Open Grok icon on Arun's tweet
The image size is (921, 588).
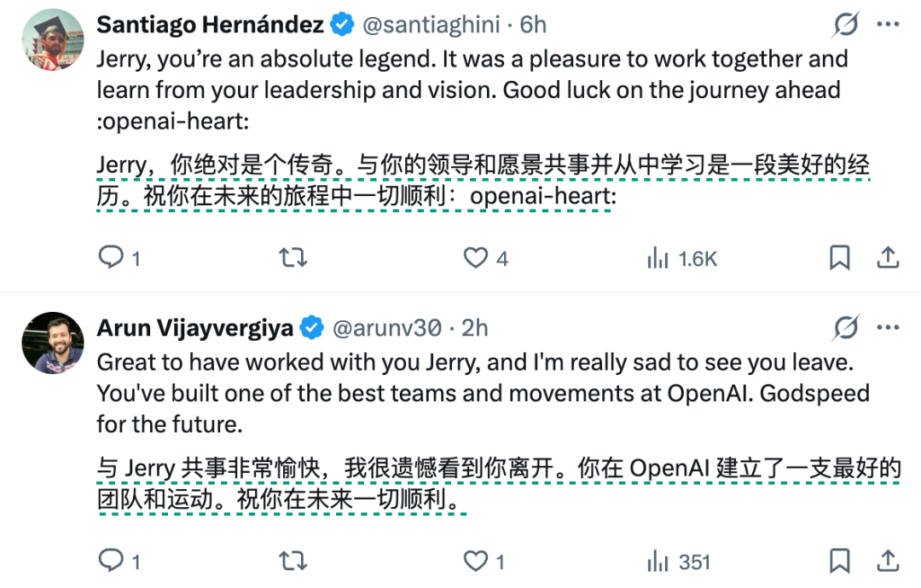845,327
